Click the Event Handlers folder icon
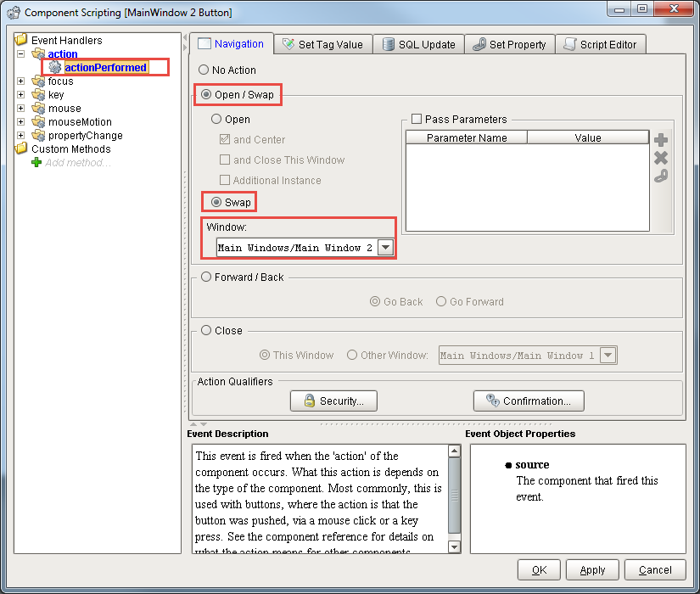 coord(20,39)
